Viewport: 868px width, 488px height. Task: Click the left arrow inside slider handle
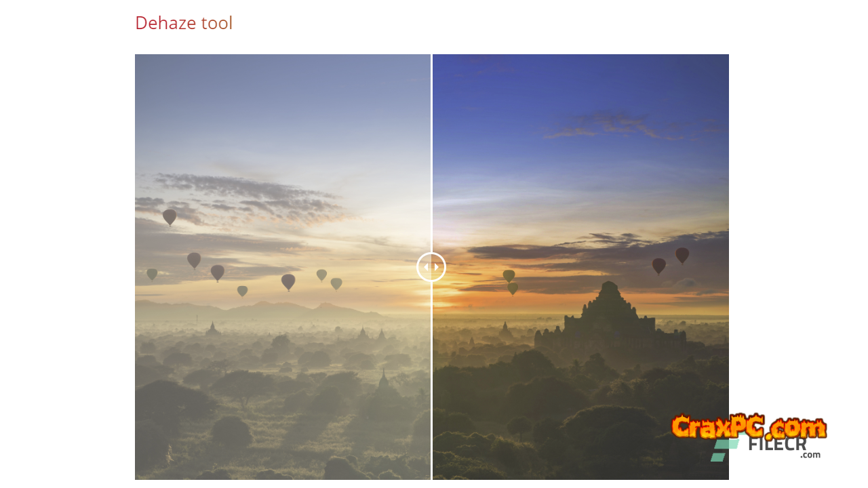426,267
